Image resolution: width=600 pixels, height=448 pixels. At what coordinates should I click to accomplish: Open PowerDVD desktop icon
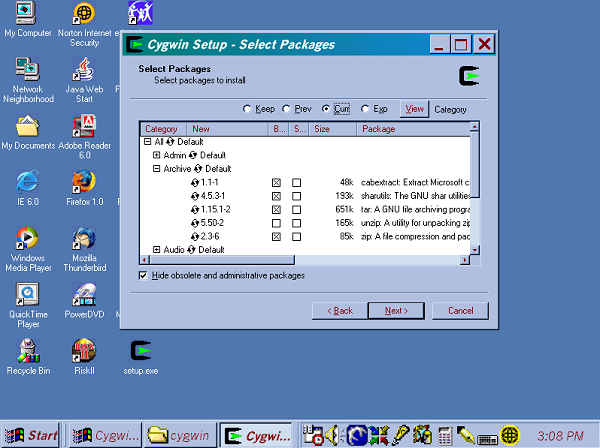pos(84,300)
